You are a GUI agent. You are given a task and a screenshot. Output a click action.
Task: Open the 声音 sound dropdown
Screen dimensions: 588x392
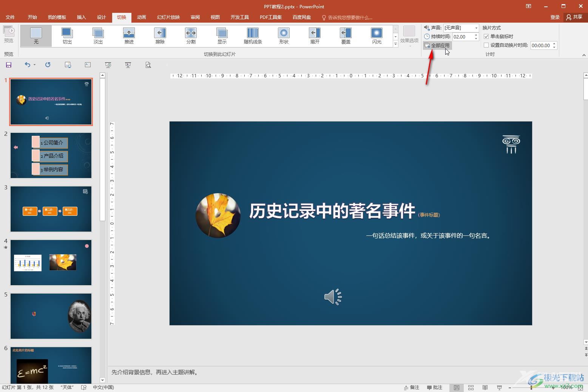[x=476, y=28]
